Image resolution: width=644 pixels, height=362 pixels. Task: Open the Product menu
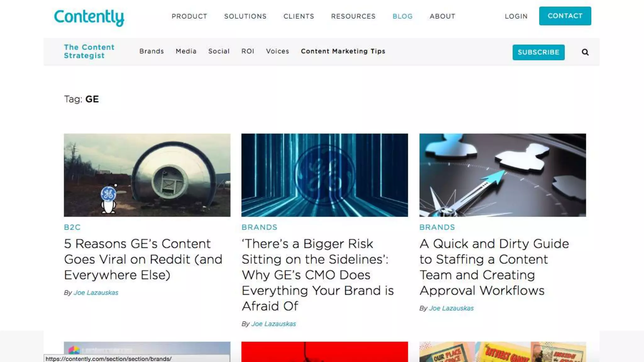tap(189, 16)
